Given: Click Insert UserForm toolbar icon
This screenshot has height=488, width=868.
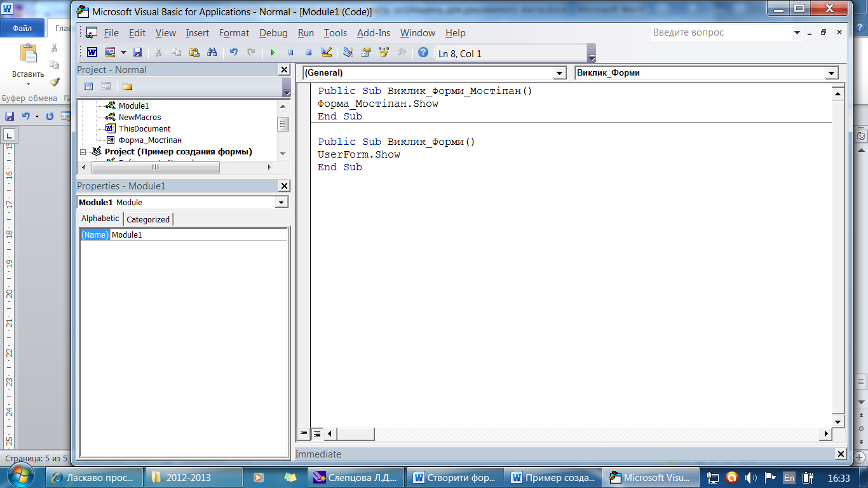Looking at the screenshot, I should pos(110,53).
